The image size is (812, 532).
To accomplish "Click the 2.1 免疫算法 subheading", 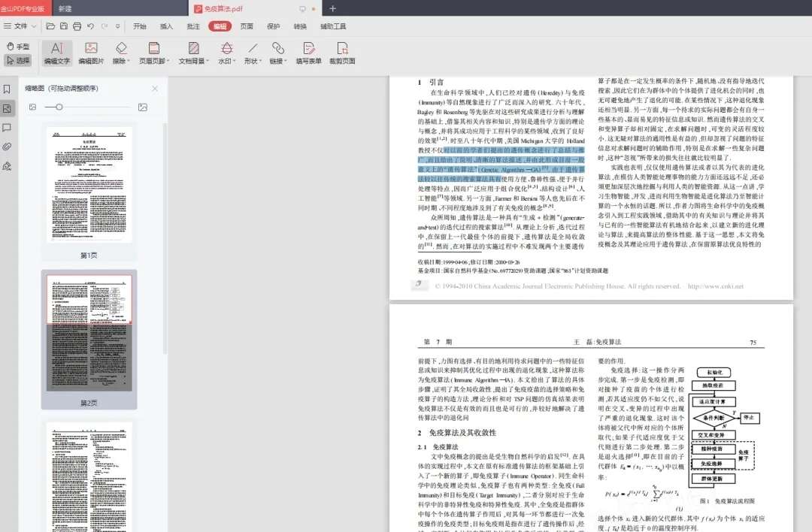I will (438, 446).
